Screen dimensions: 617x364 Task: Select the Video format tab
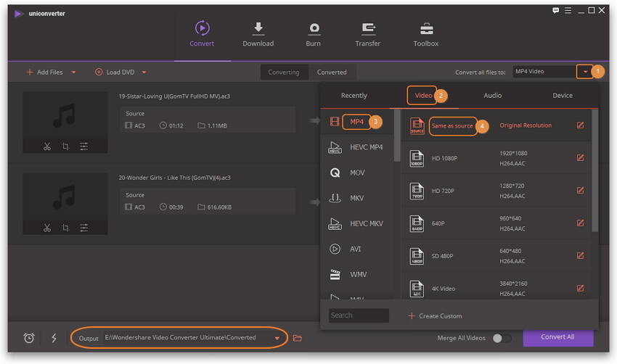point(423,96)
